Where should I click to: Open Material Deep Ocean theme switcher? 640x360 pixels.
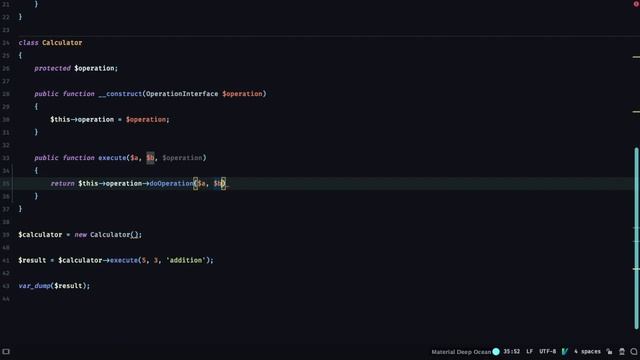pos(461,352)
